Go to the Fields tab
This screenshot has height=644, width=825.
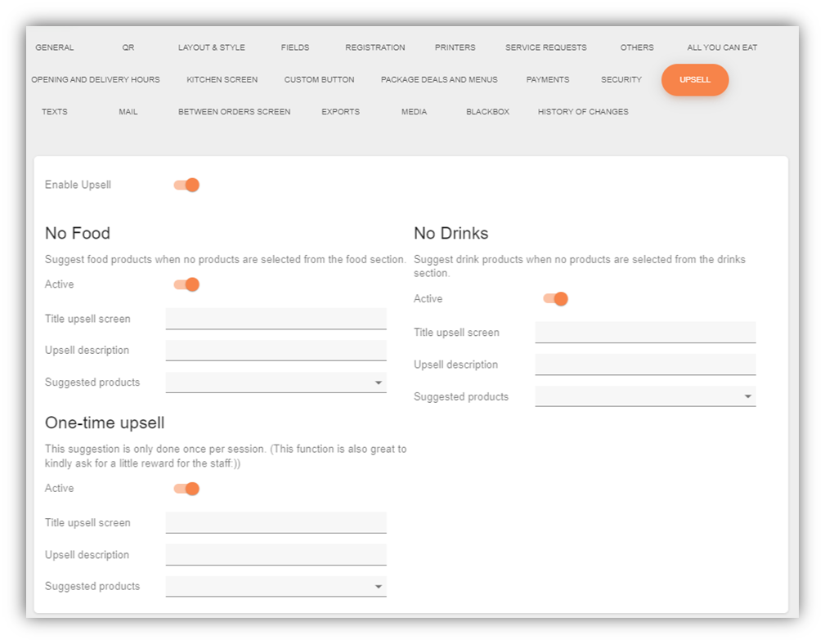click(295, 47)
